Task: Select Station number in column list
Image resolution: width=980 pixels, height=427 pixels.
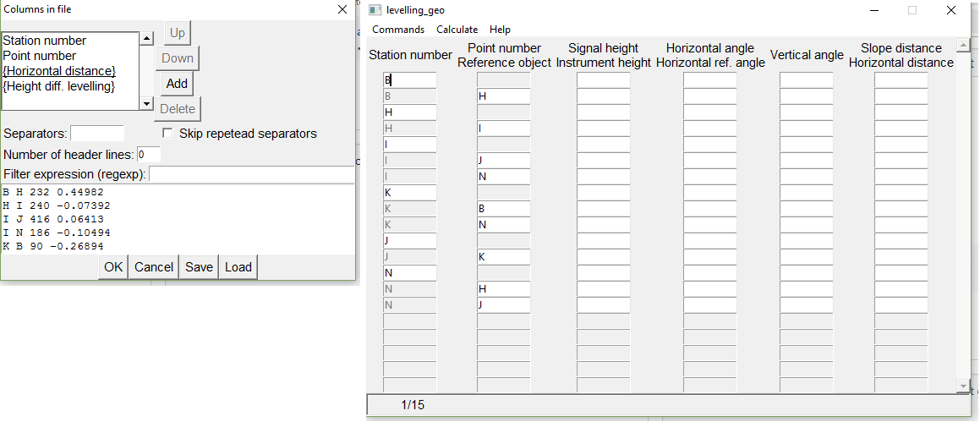Action: click(x=45, y=41)
